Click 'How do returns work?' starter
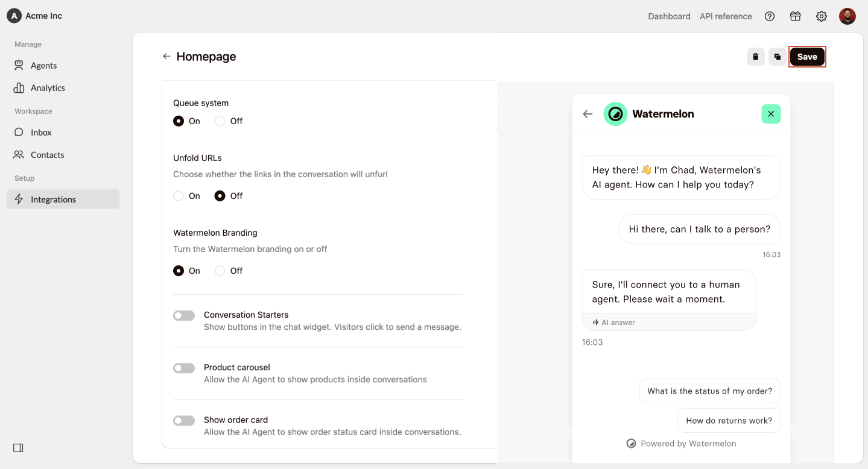Viewport: 868px width, 469px height. [x=729, y=421]
